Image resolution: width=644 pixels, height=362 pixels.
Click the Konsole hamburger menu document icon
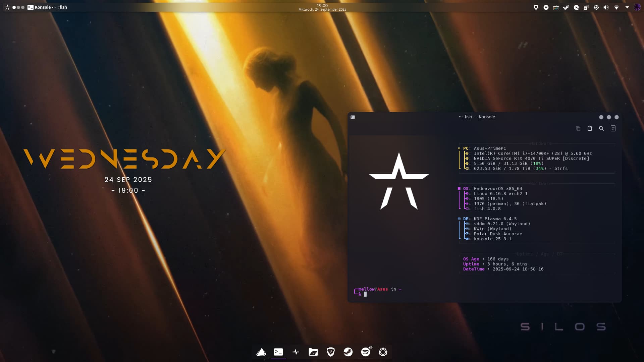tap(613, 128)
